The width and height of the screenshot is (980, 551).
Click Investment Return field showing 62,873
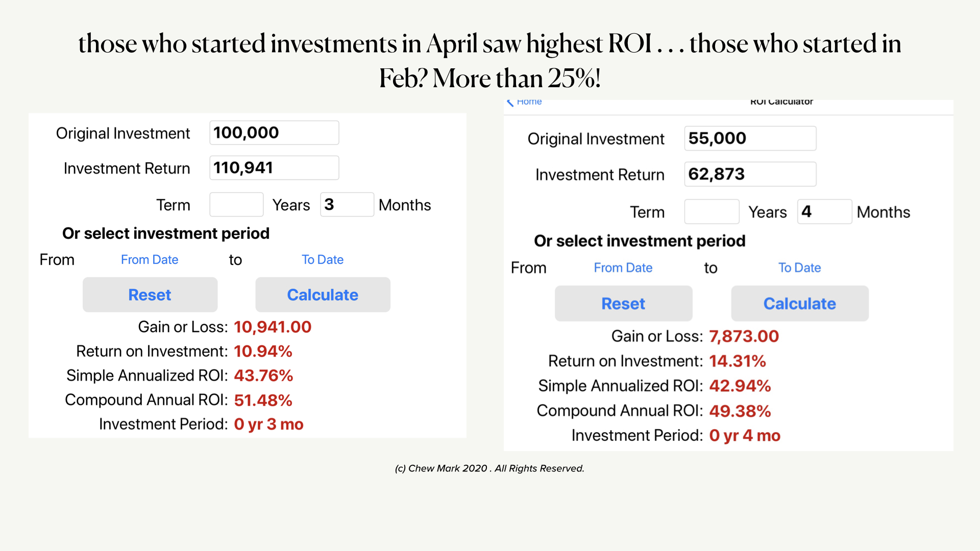tap(750, 174)
